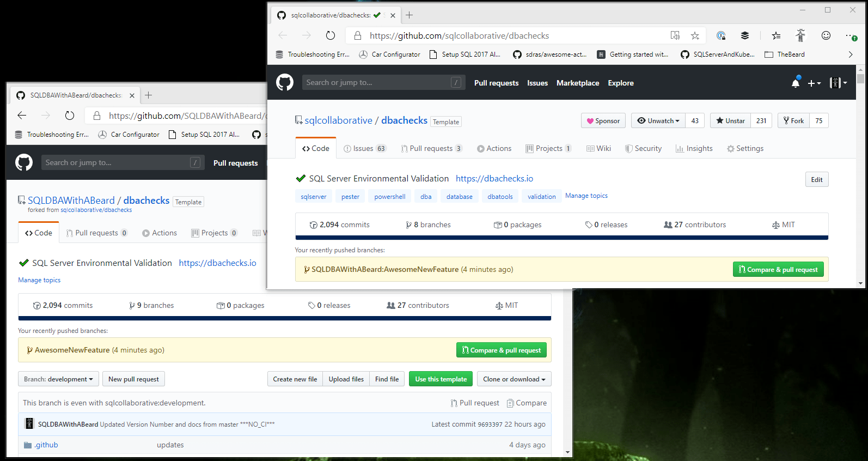Click the MIT license icon in the sqlcollaborative repo
The image size is (868, 461).
[776, 225]
